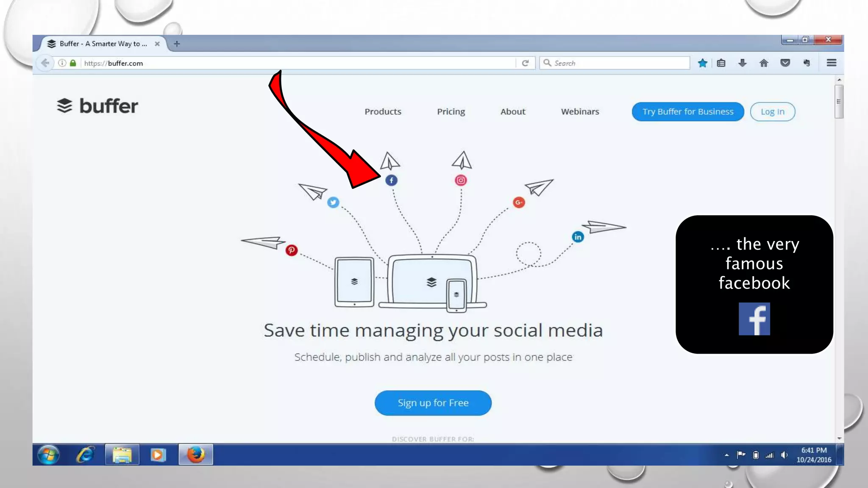Screen dimensions: 868x488
Task: Bookmark this page with star icon
Action: 702,63
